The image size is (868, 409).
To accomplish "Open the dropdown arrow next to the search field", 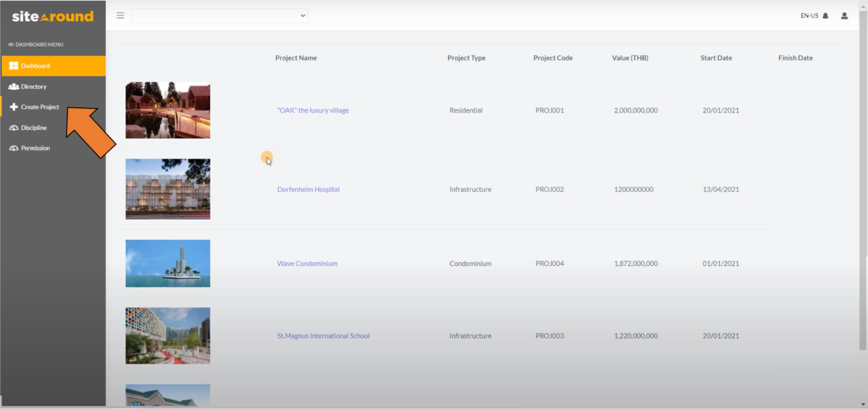I will [x=302, y=15].
